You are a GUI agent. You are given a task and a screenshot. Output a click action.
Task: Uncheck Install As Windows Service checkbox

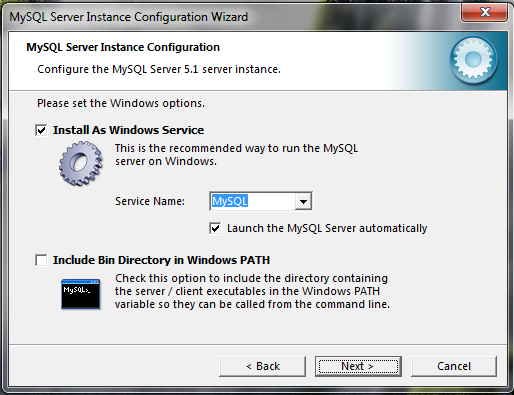pos(41,130)
